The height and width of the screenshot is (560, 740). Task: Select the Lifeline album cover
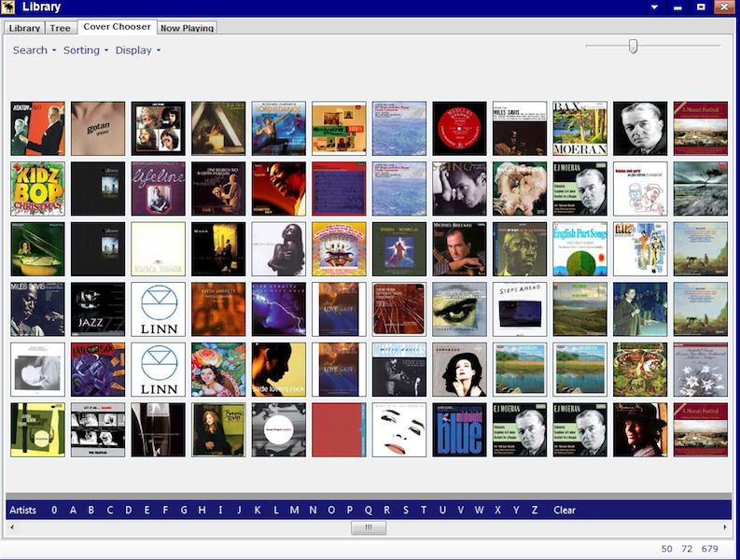pyautogui.click(x=158, y=189)
